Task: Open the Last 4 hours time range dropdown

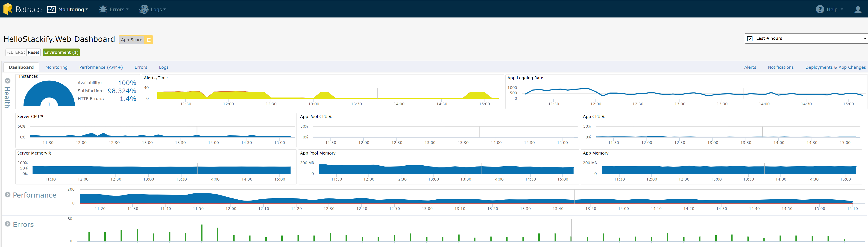Action: pyautogui.click(x=806, y=38)
